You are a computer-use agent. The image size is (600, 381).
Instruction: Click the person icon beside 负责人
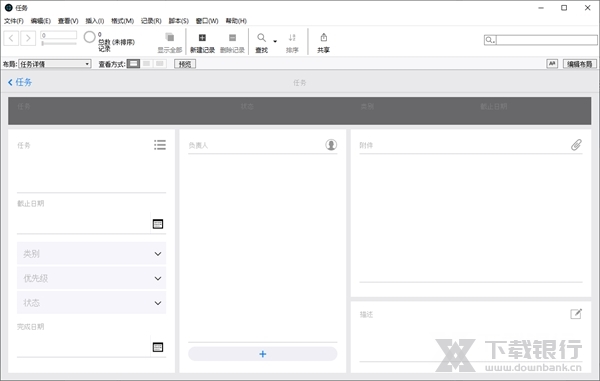click(x=331, y=145)
